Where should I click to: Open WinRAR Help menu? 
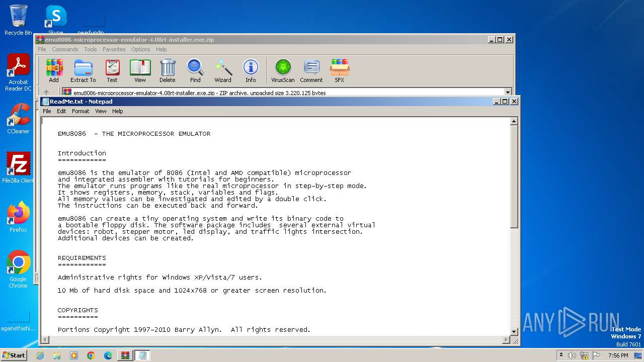tap(161, 49)
